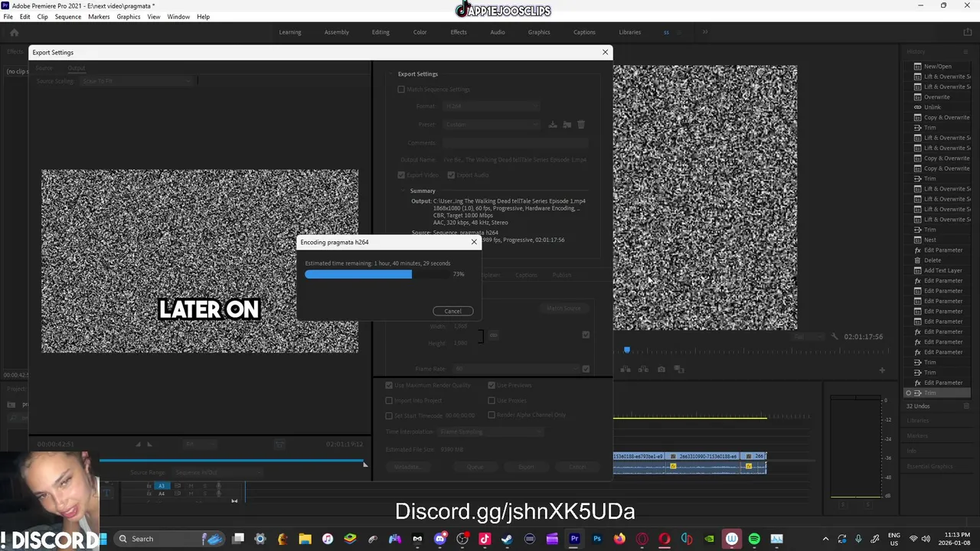
Task: Collapse the Summary section
Action: (x=403, y=191)
